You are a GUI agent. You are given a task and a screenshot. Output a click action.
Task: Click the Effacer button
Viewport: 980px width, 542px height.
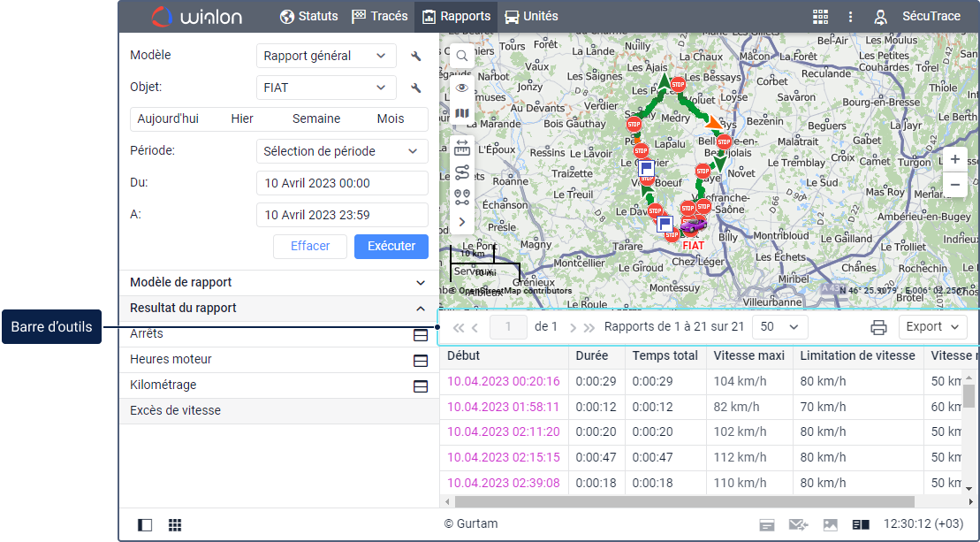coord(310,247)
